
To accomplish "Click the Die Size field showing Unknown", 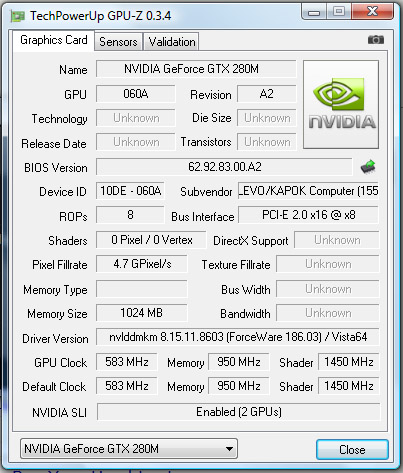I will coord(266,118).
